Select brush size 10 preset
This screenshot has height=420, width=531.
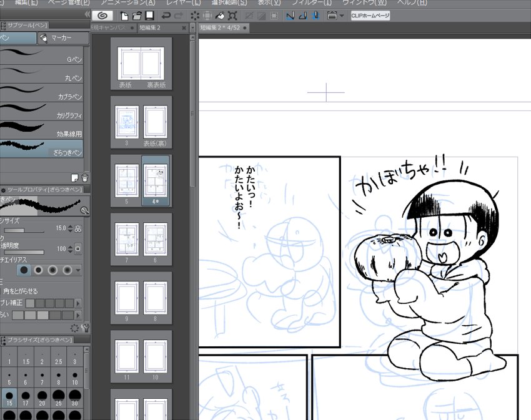[75, 378]
